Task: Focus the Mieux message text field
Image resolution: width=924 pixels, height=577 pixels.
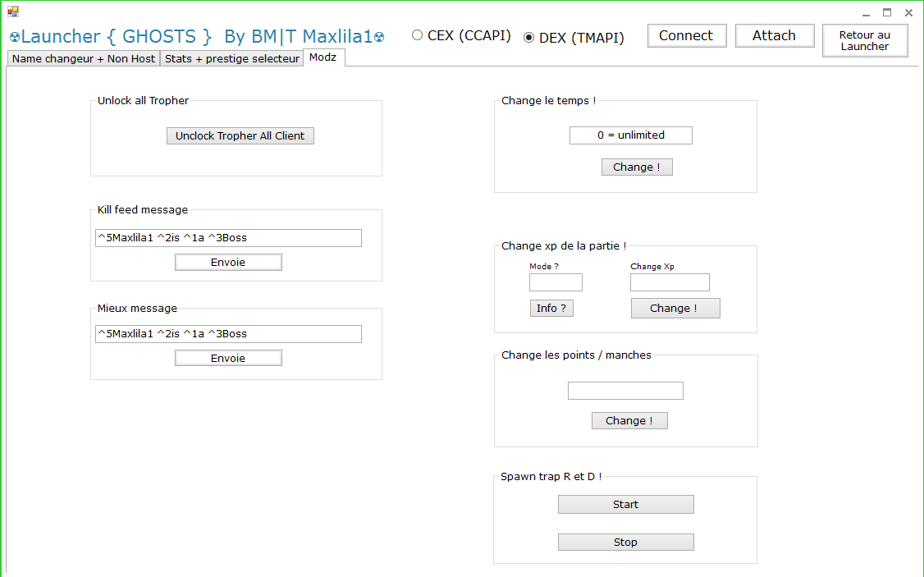Action: (x=228, y=334)
